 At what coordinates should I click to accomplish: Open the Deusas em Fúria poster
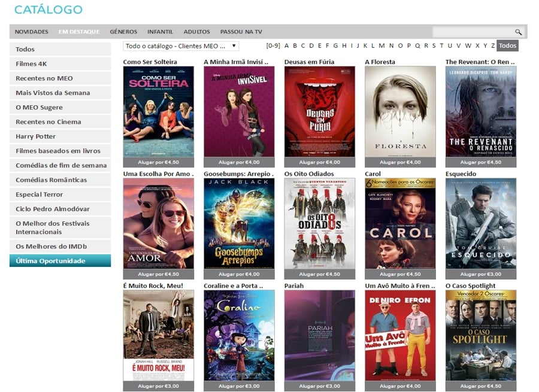320,112
